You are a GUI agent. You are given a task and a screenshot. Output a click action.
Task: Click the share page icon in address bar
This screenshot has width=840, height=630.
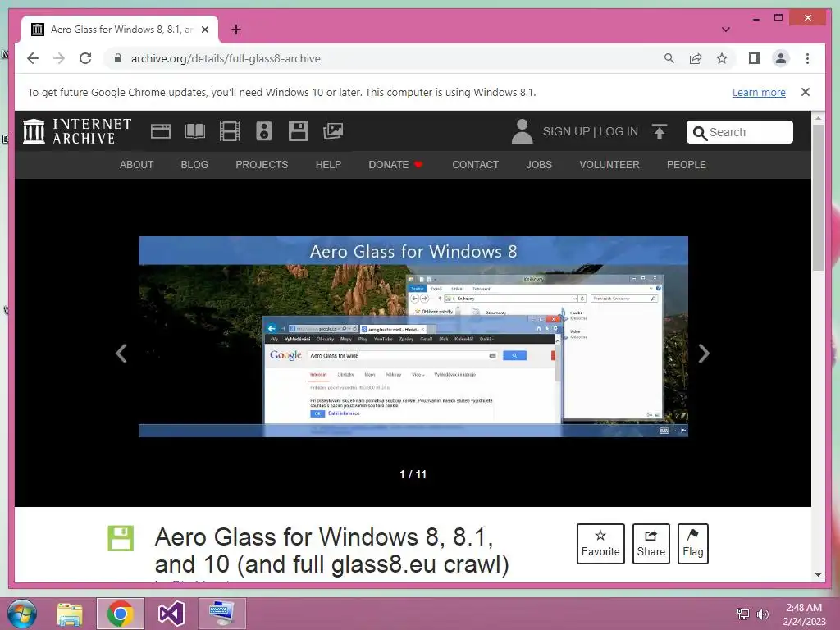[x=696, y=58]
